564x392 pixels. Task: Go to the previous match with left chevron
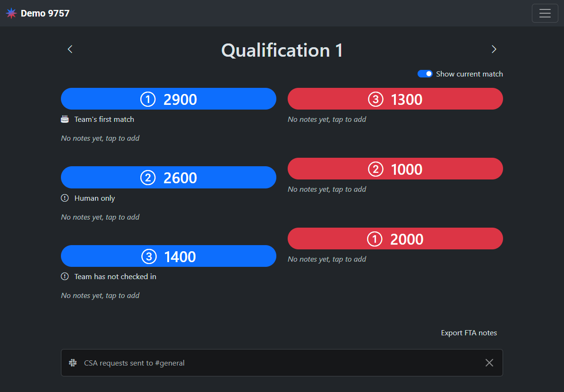(70, 49)
